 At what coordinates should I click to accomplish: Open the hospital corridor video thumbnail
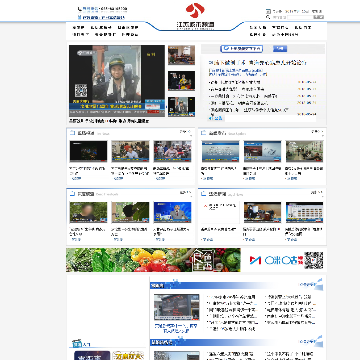[x=304, y=151]
